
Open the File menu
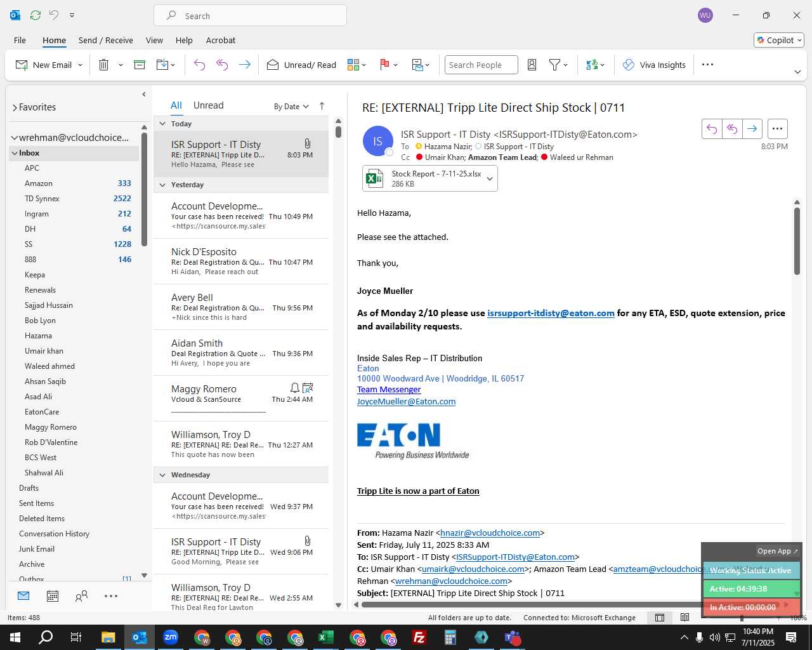pos(20,40)
